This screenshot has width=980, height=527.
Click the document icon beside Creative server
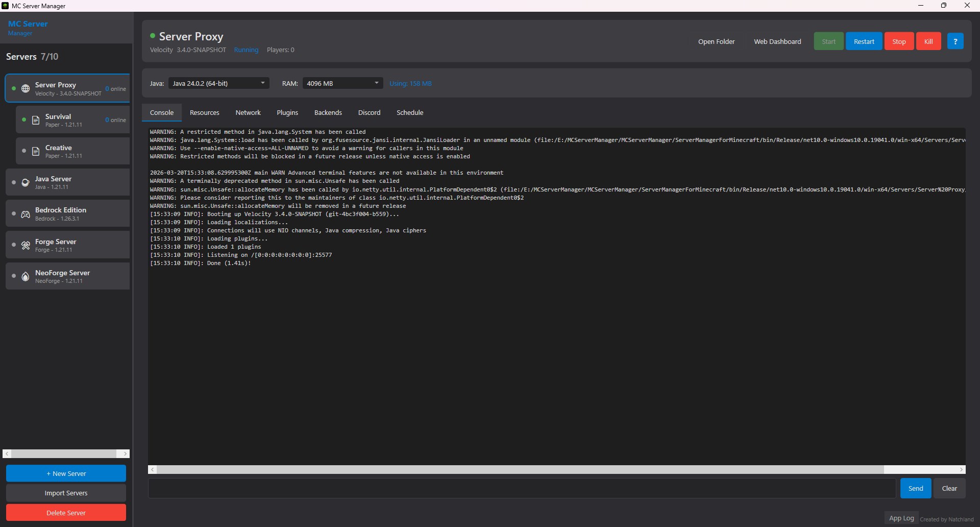click(x=36, y=151)
